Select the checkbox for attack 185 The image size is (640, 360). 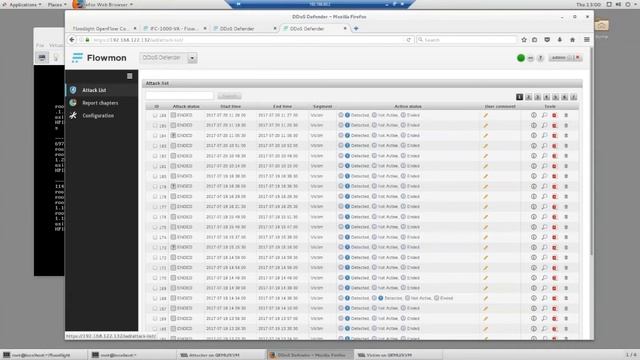(x=155, y=126)
